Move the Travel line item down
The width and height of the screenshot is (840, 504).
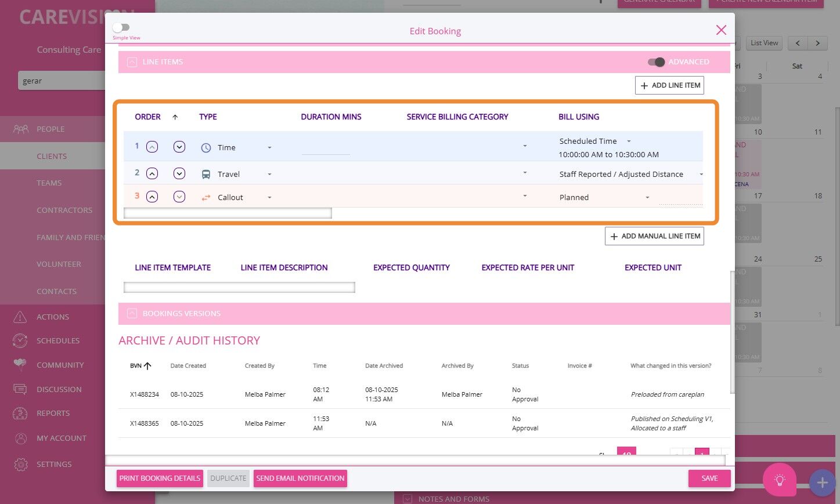tap(179, 173)
